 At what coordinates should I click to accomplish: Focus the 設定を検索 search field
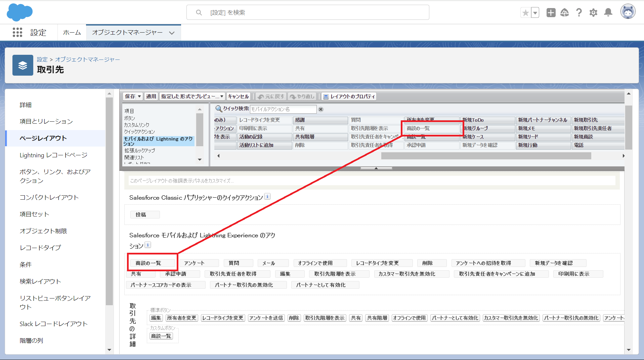pos(308,12)
